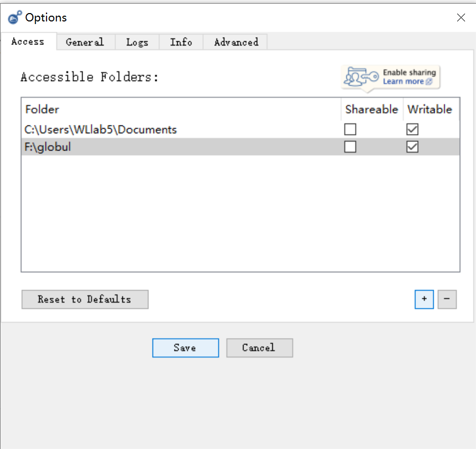The image size is (476, 449).
Task: Add a new accessible folder with plus button
Action: [424, 300]
